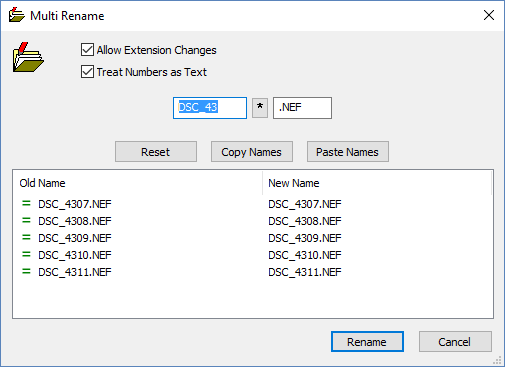Select old name DSC_4311.NEF
The width and height of the screenshot is (505, 367).
click(75, 272)
